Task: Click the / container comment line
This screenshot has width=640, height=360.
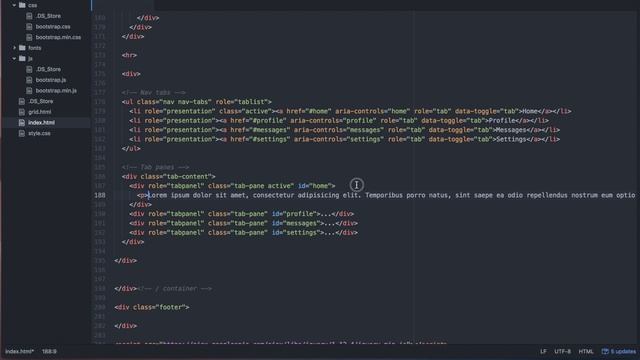Action: pyautogui.click(x=174, y=289)
